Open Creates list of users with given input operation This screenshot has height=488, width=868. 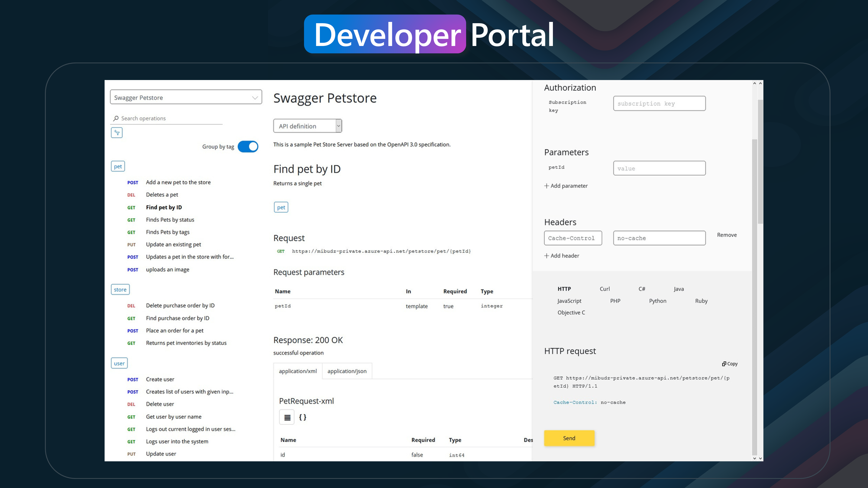pos(190,392)
